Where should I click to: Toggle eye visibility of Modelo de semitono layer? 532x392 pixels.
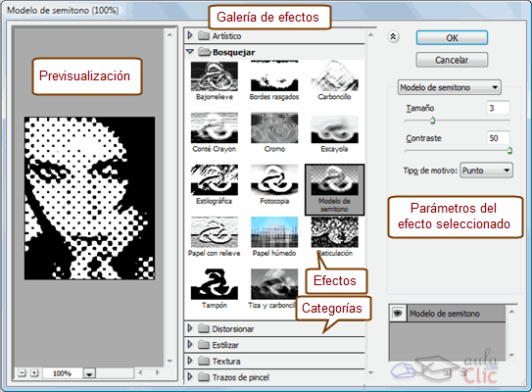tap(398, 313)
